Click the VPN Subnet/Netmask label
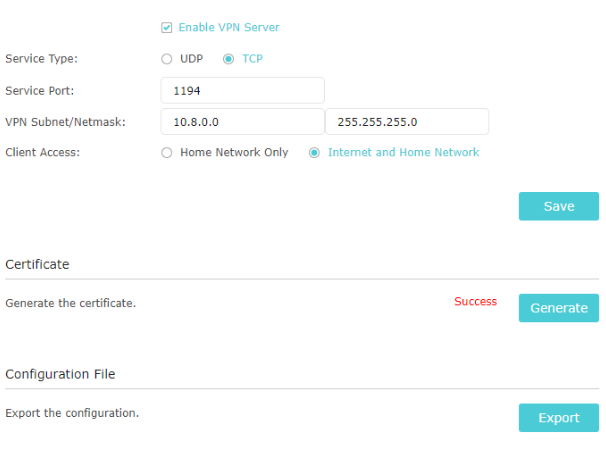 point(65,122)
